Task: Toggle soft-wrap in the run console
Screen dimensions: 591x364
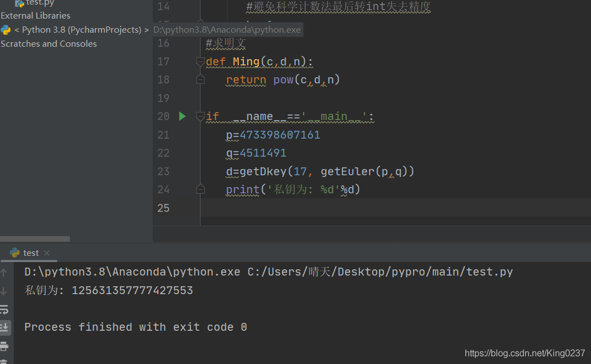Action: (x=4, y=309)
